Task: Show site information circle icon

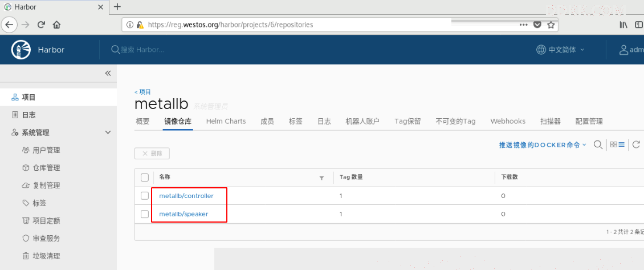Action: [130, 25]
